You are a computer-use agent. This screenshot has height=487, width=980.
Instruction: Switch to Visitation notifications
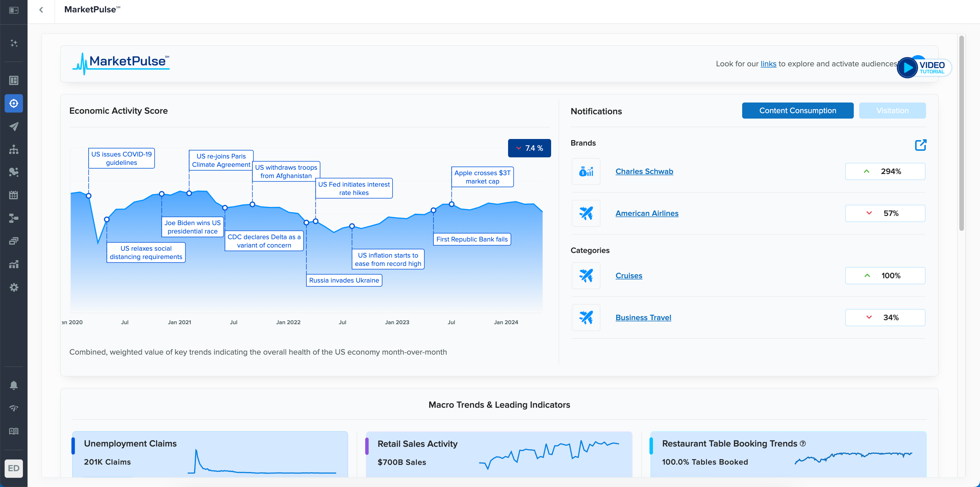(x=892, y=111)
